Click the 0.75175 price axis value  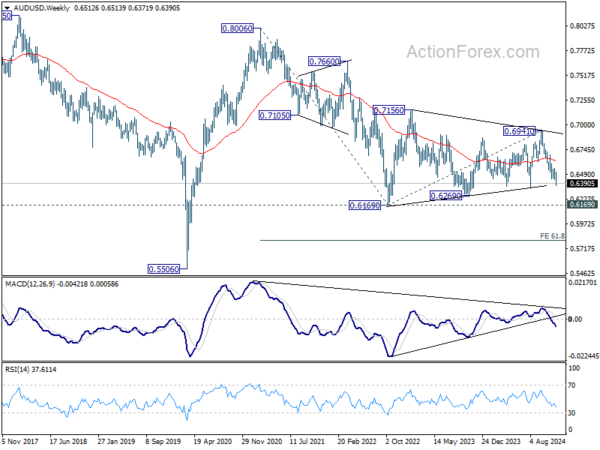point(582,75)
